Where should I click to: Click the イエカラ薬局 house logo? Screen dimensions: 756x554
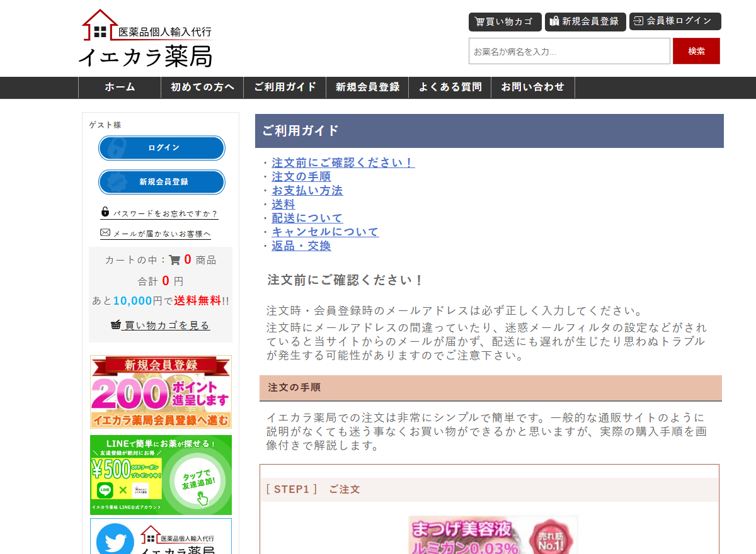pyautogui.click(x=147, y=38)
